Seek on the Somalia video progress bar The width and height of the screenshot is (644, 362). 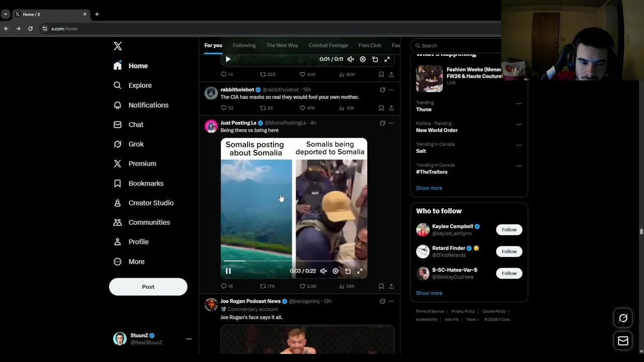click(x=294, y=261)
